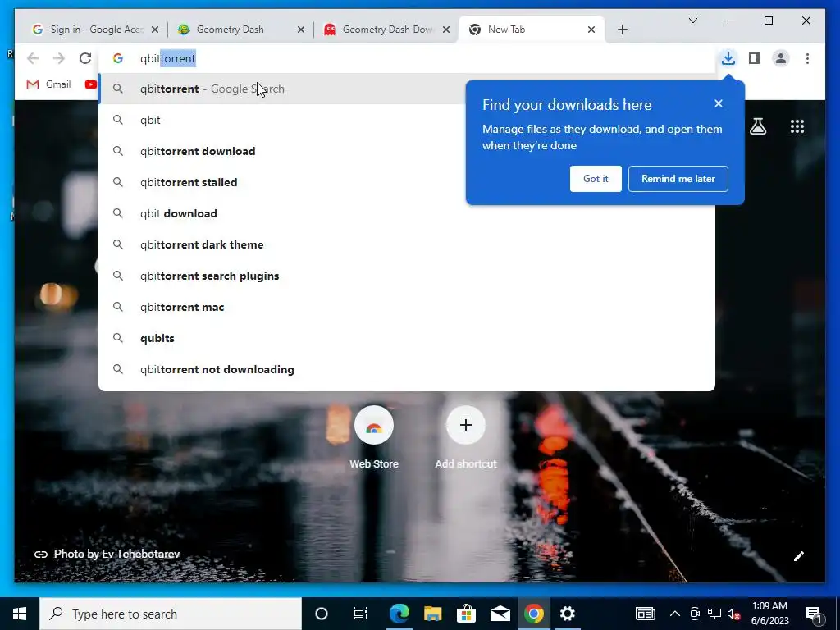
Task: Select the 'qbit' suggestion
Action: click(x=407, y=120)
